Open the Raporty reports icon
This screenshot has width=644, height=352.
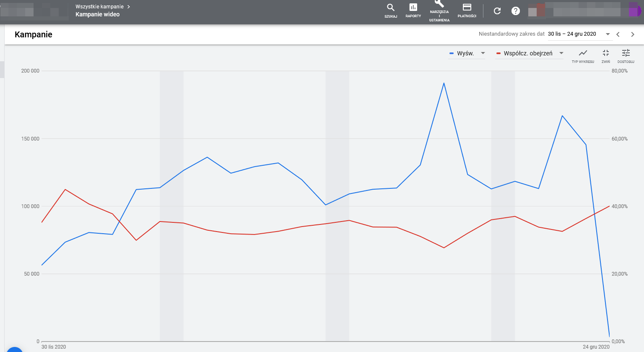413,10
